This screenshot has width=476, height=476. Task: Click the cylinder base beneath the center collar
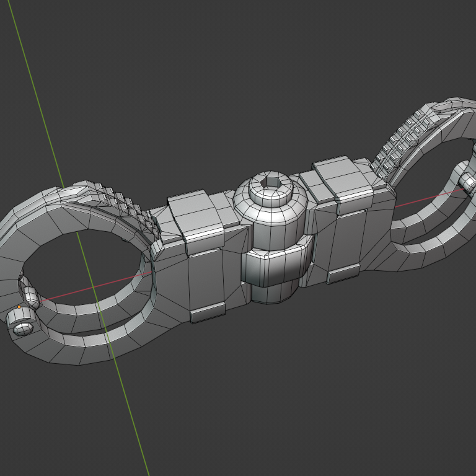pyautogui.click(x=271, y=291)
